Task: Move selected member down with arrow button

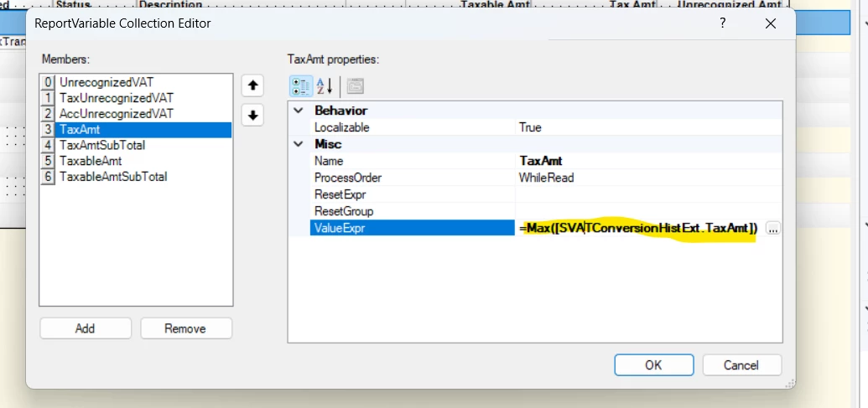Action: (252, 115)
